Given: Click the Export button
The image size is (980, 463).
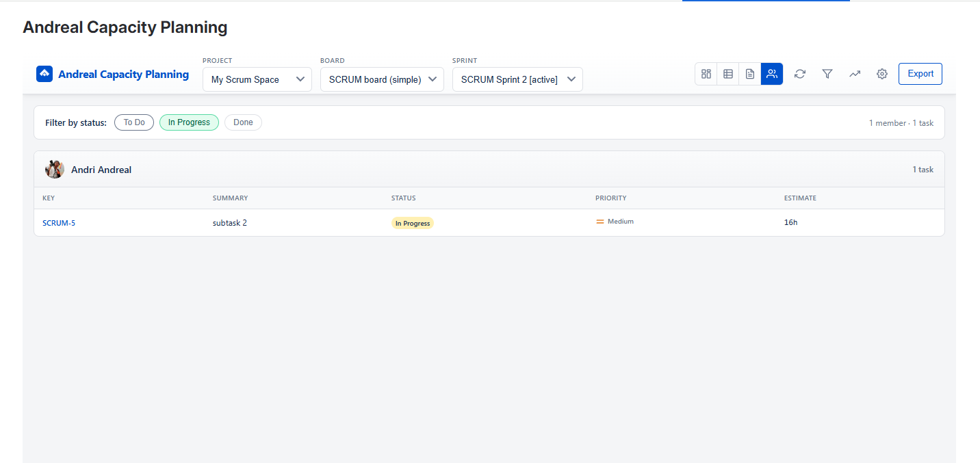Looking at the screenshot, I should point(920,74).
